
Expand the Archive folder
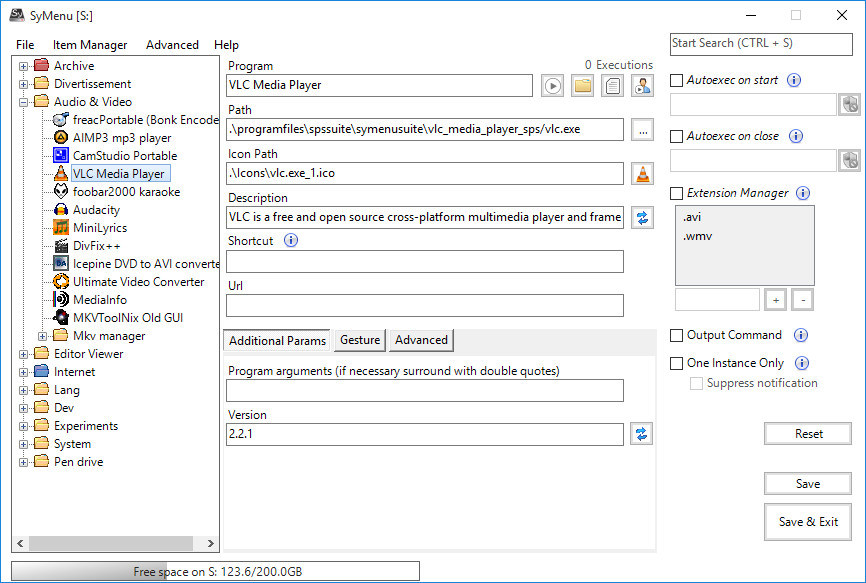tap(23, 66)
